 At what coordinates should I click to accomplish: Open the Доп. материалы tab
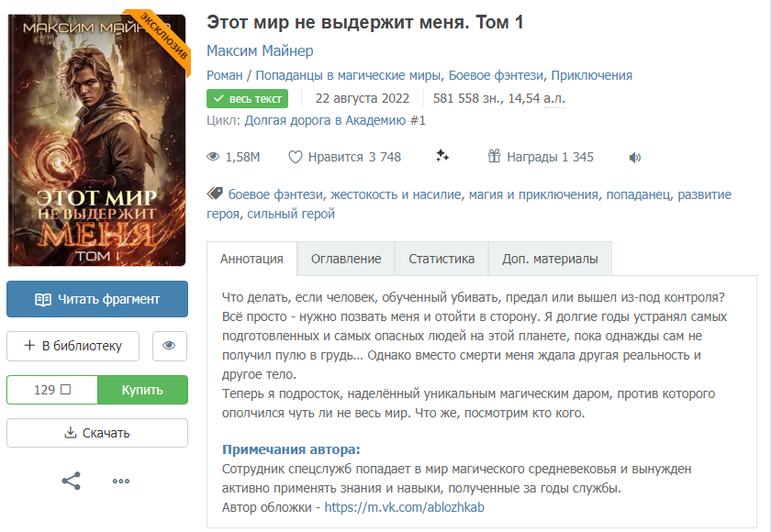click(x=550, y=259)
